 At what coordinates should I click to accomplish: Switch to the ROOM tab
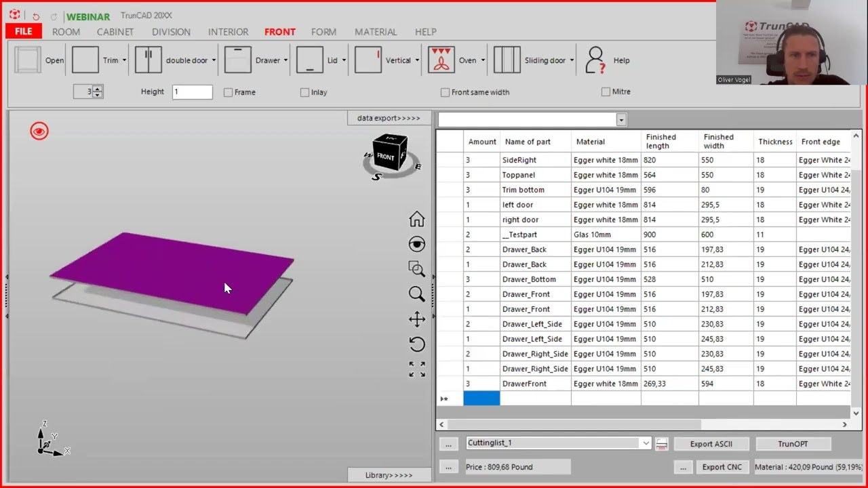pyautogui.click(x=66, y=32)
